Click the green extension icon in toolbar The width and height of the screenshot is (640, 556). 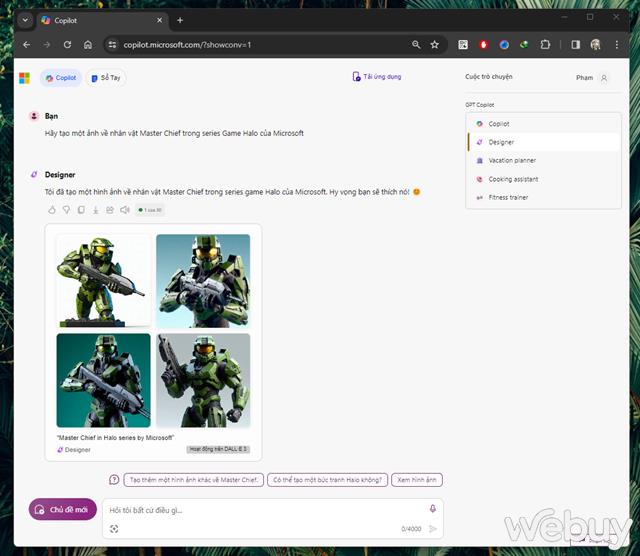coord(524,44)
